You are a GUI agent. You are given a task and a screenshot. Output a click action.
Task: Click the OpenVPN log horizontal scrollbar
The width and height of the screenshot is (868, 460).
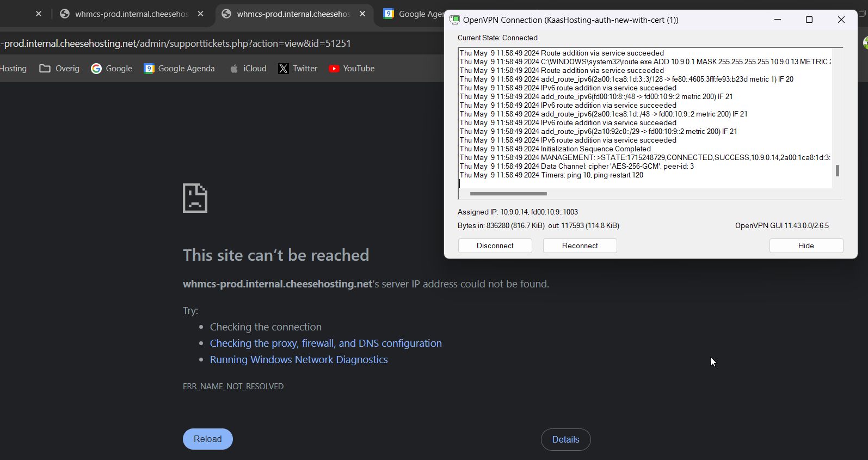coord(508,194)
